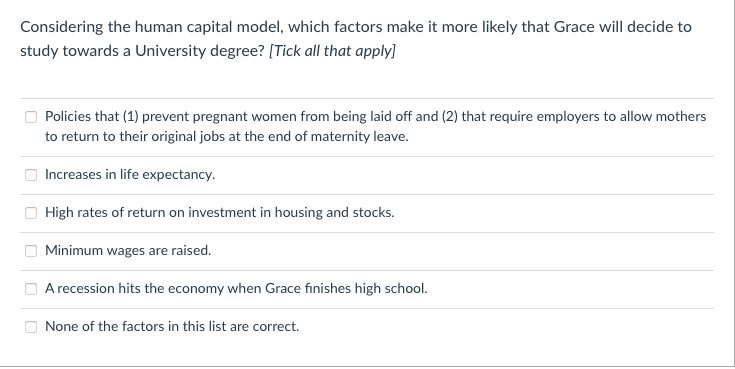Viewport: 735px width, 369px height.
Task: Check the "None of the factors" checkbox
Action: (31, 327)
